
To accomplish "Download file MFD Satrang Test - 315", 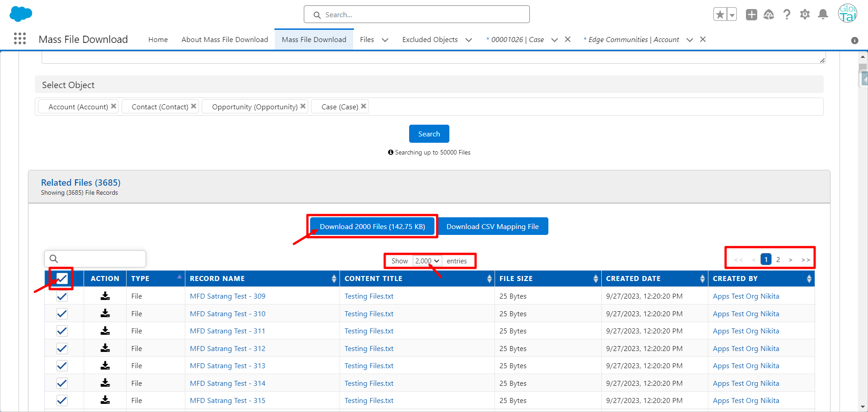I will coord(105,400).
